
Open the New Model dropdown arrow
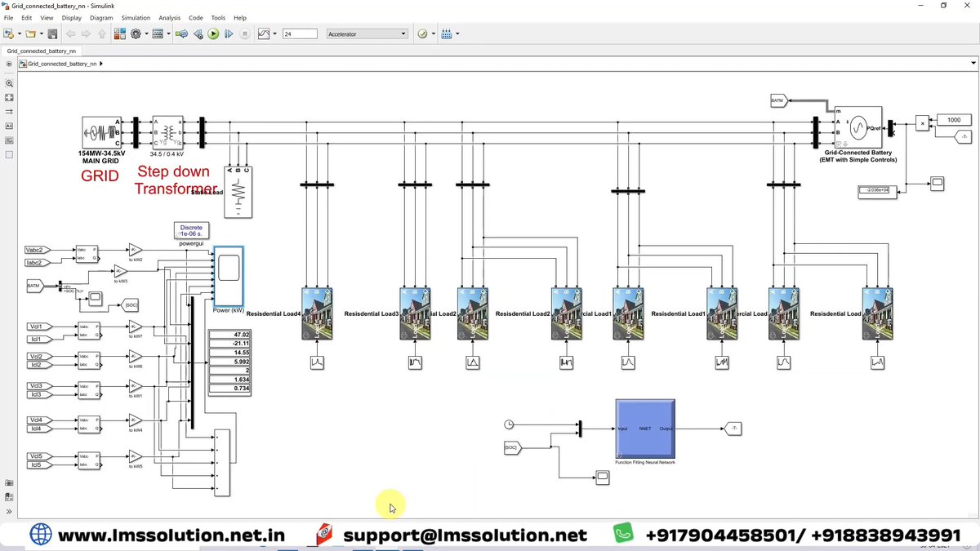coord(19,33)
